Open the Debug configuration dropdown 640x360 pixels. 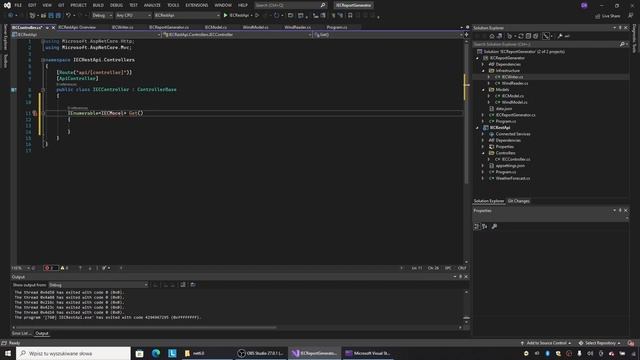102,16
